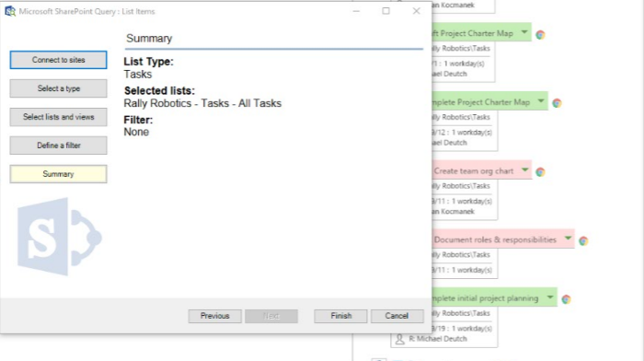Expand dropdown on initial project planning topic
644x361 pixels.
(550, 297)
